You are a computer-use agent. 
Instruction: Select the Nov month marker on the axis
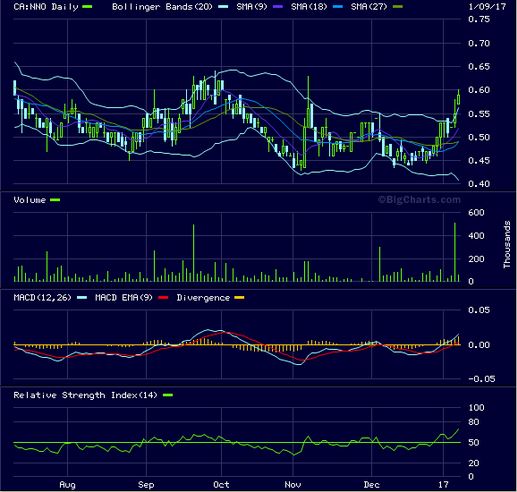(293, 485)
